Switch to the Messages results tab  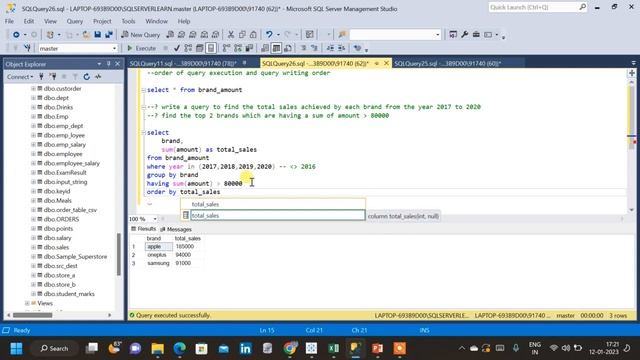click(x=176, y=229)
